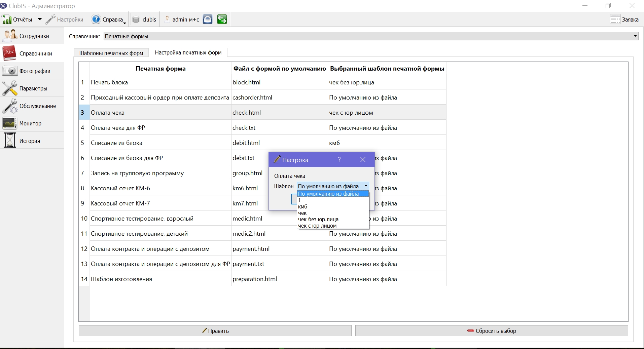Open the Справка help menu
The width and height of the screenshot is (644, 349).
[109, 20]
